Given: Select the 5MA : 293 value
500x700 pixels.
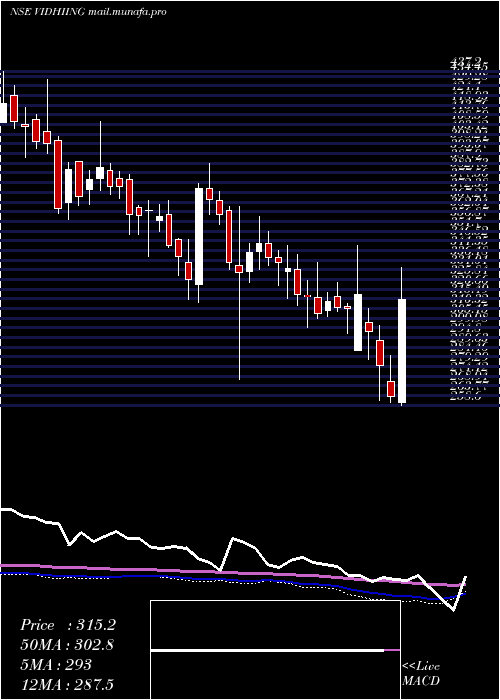Looking at the screenshot, I should (56, 665).
